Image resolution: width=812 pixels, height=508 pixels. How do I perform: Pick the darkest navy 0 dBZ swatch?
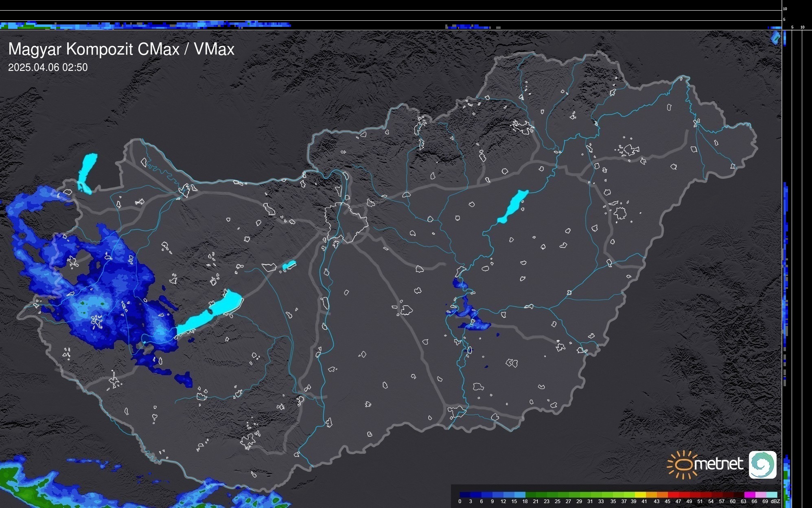pyautogui.click(x=465, y=495)
